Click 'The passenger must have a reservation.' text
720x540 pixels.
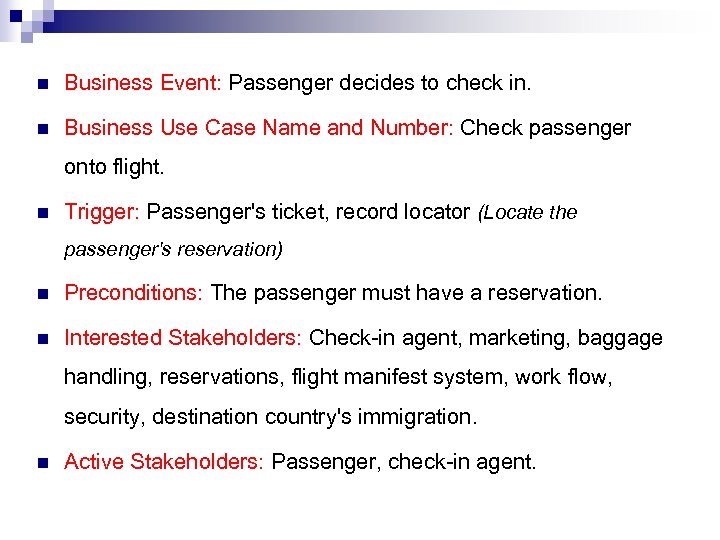point(407,293)
